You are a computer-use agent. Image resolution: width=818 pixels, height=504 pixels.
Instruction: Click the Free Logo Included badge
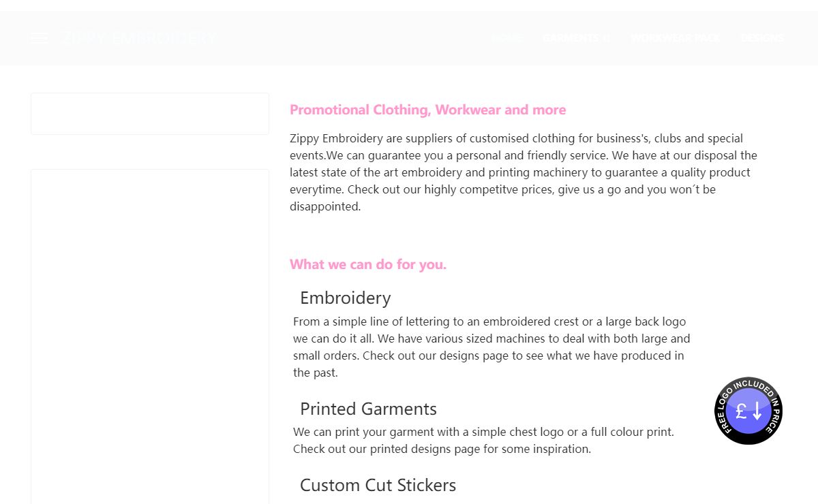tap(748, 411)
